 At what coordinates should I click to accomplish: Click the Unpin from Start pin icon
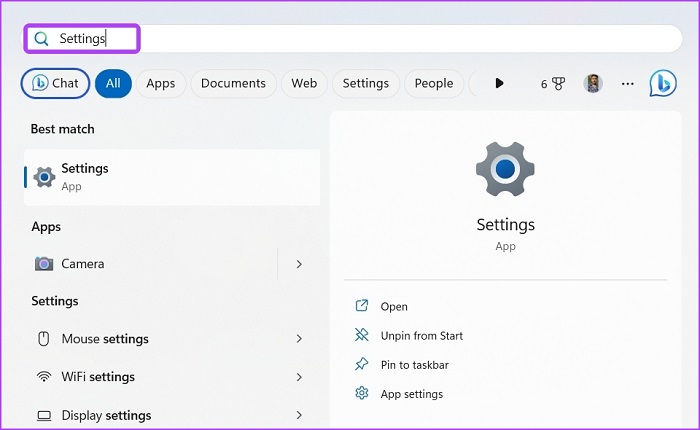click(x=362, y=335)
